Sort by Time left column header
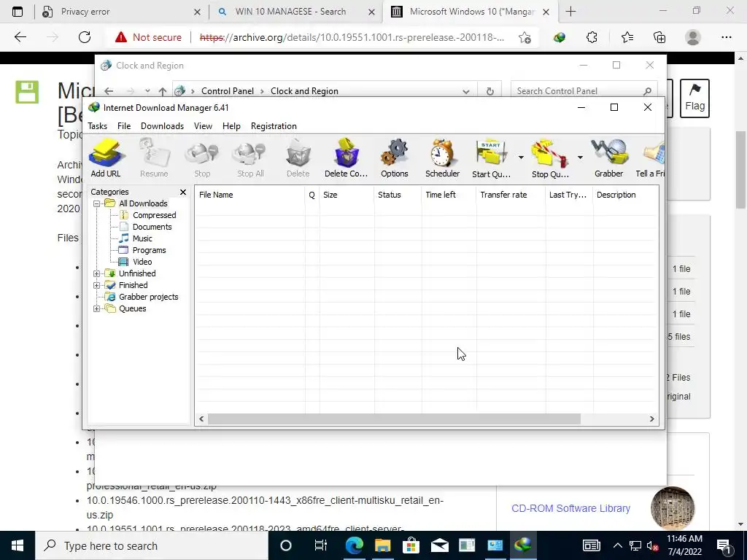 coord(449,195)
